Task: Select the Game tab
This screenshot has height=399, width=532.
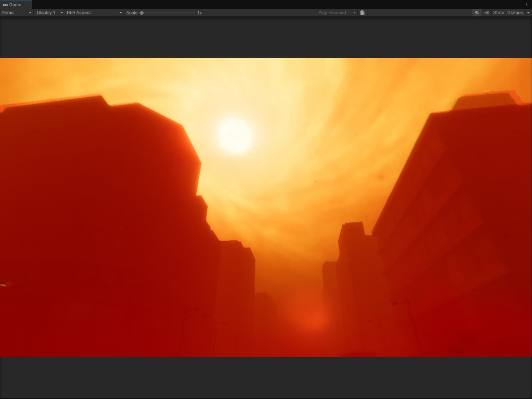Action: (15, 4)
